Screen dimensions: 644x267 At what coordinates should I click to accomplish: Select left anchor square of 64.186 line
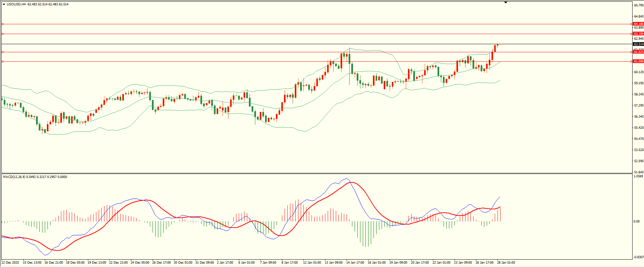[x=3, y=24]
